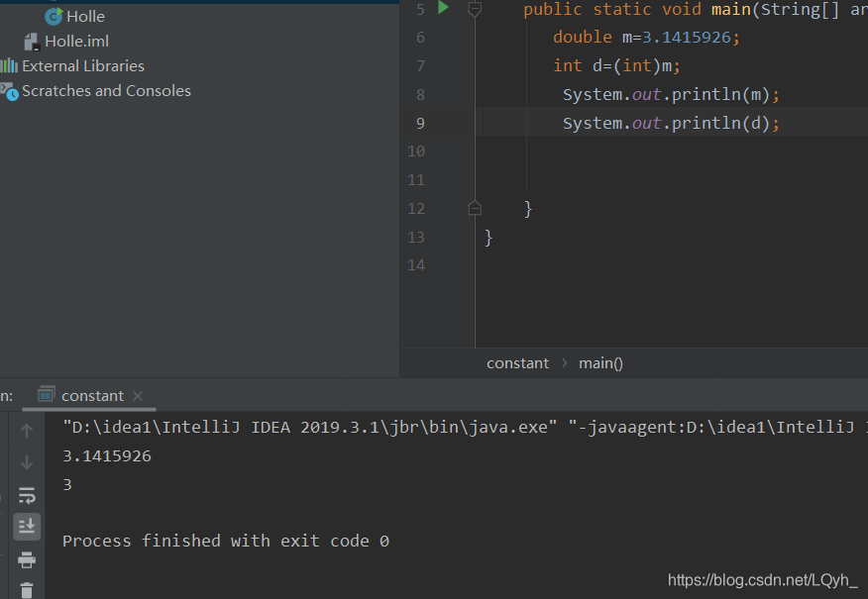This screenshot has height=599, width=868.
Task: Select Holle.iml file in project tree
Action: coord(76,42)
